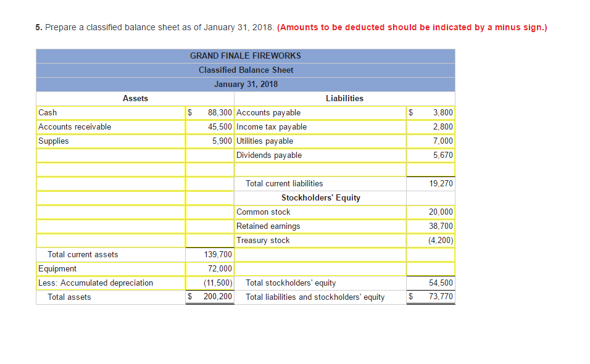Click the red minus sign instruction text

click(x=412, y=27)
